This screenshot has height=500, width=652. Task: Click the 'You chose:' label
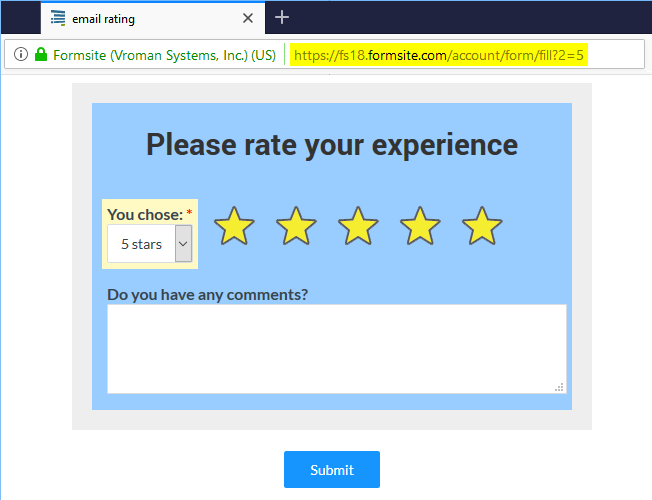(145, 215)
